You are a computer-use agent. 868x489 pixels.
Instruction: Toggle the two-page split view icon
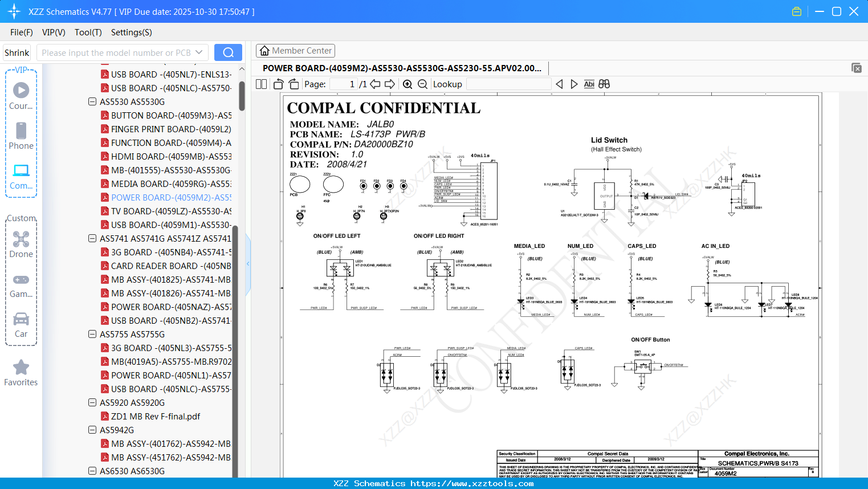262,84
